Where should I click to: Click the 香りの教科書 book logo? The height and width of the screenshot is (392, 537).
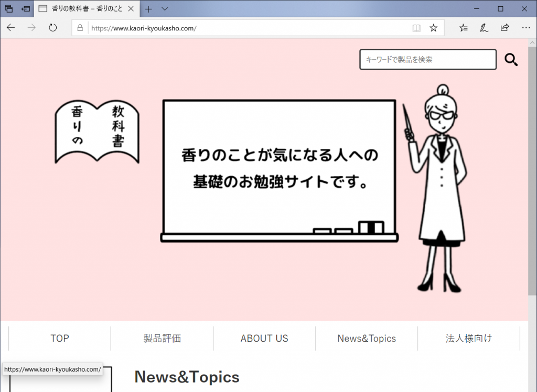[x=97, y=132]
